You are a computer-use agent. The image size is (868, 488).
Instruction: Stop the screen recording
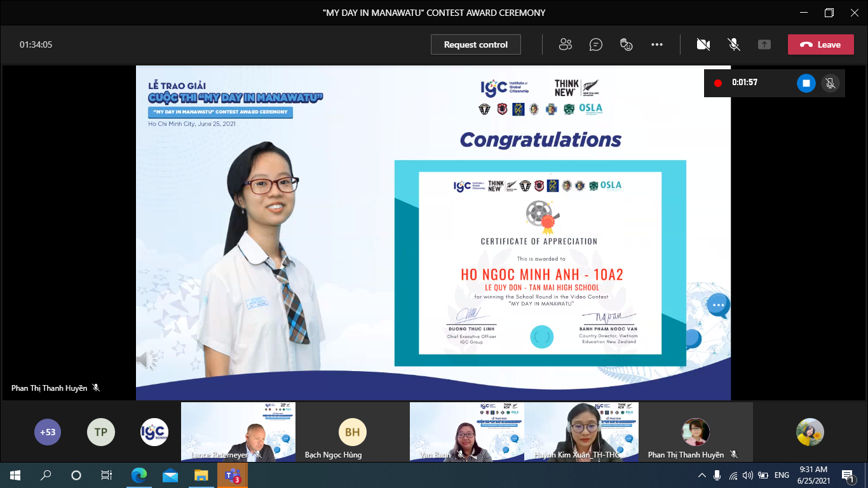pos(806,83)
